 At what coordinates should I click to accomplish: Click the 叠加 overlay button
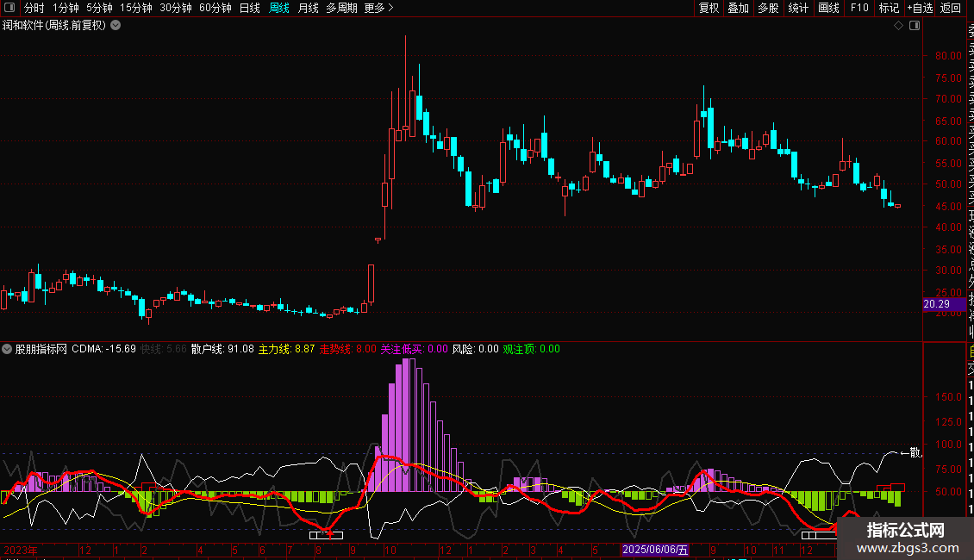click(x=739, y=8)
